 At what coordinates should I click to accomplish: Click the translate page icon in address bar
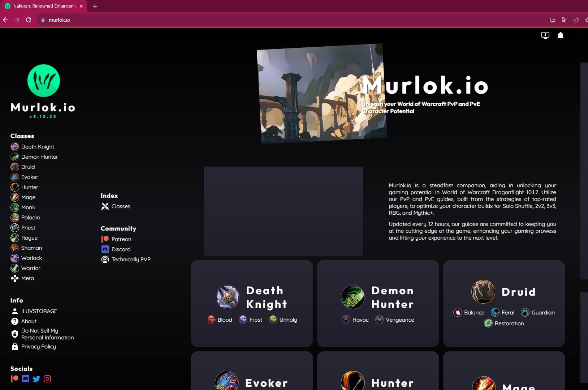click(x=565, y=20)
